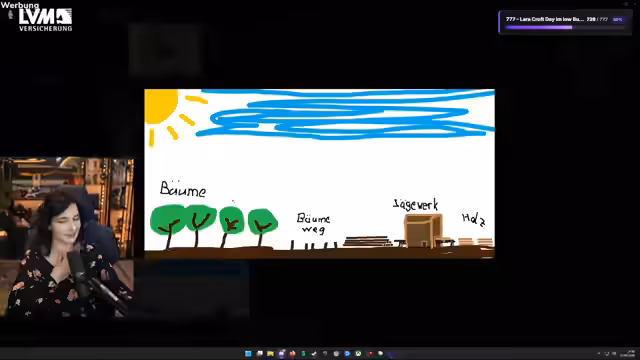Click the Lara Croft Day goal title

click(x=544, y=19)
